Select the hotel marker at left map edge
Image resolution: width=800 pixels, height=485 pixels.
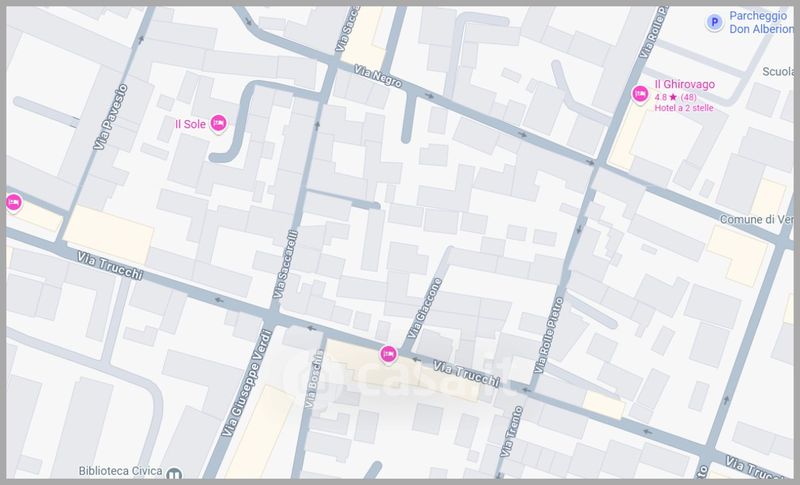point(13,202)
